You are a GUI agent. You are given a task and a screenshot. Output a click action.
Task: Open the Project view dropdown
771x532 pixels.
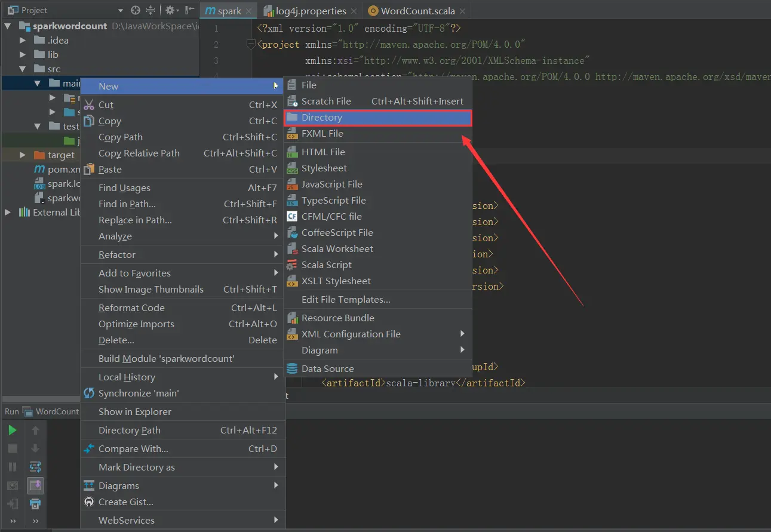pyautogui.click(x=121, y=10)
